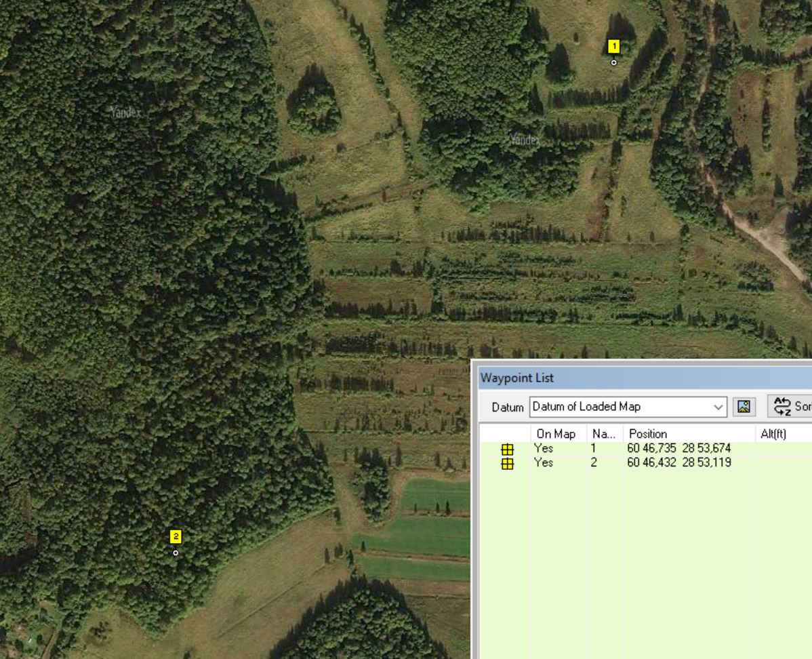
Task: Click the On Map Yes cell for waypoint 2
Action: tap(544, 462)
